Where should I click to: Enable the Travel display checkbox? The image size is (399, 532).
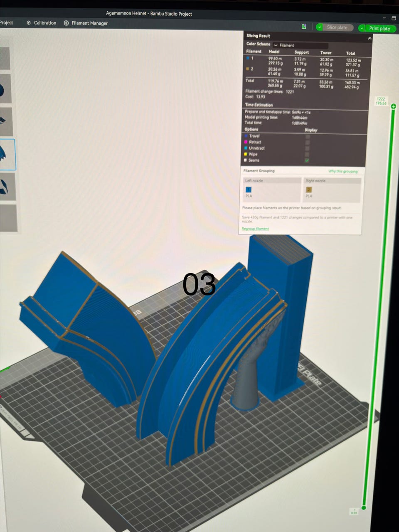(x=308, y=136)
